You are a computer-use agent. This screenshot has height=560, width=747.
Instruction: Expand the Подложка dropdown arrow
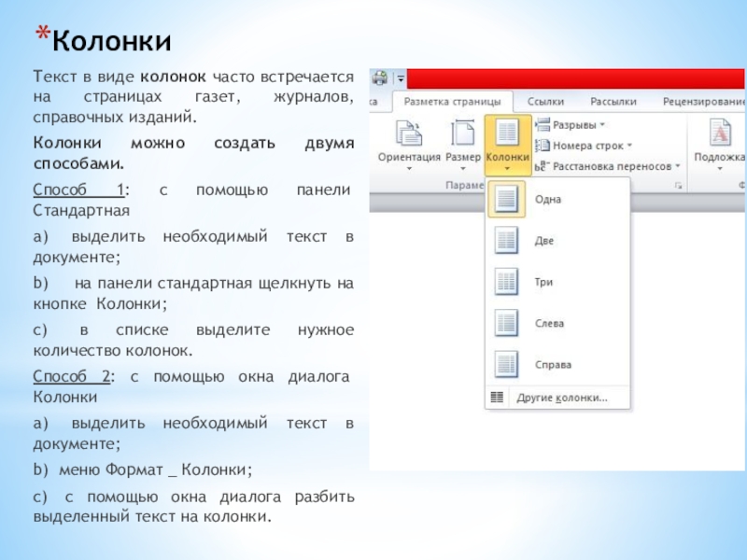719,169
